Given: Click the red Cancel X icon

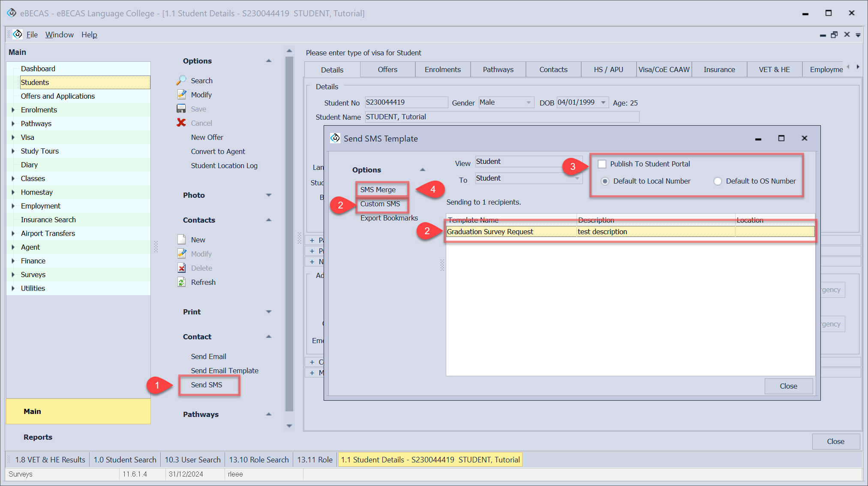Looking at the screenshot, I should (181, 123).
